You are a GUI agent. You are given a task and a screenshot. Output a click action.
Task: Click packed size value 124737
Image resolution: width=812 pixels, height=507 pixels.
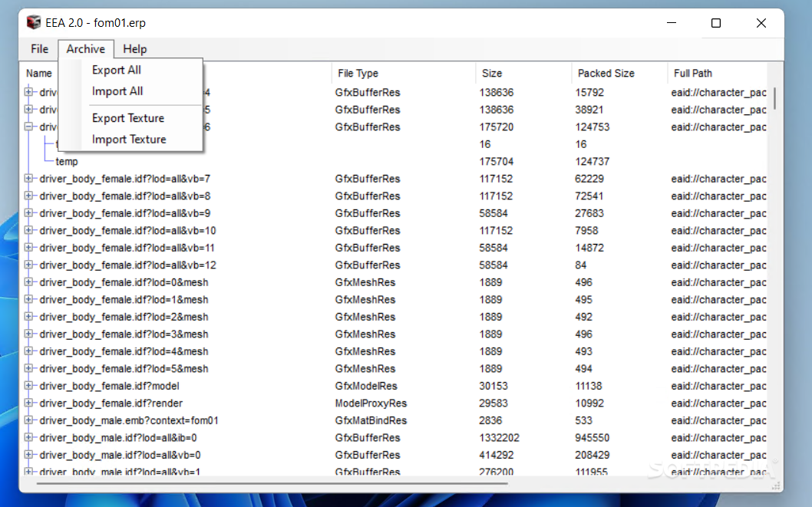pyautogui.click(x=592, y=161)
